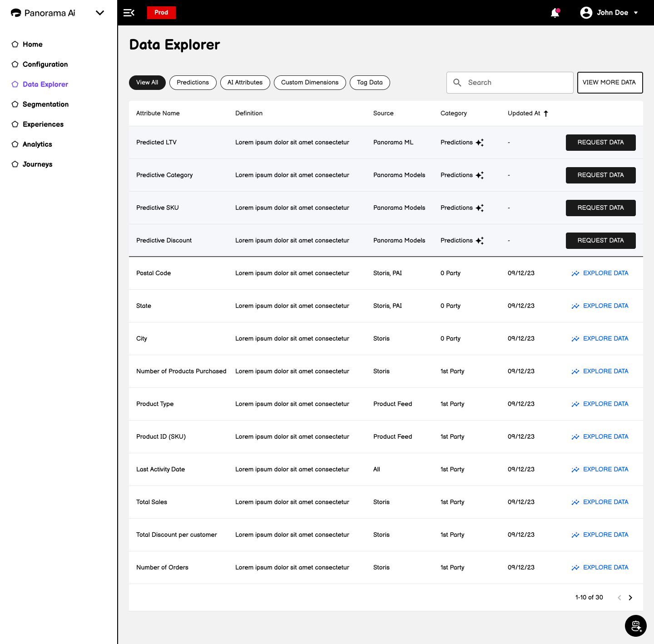This screenshot has width=654, height=644.
Task: Explore data for State
Action: tap(600, 306)
